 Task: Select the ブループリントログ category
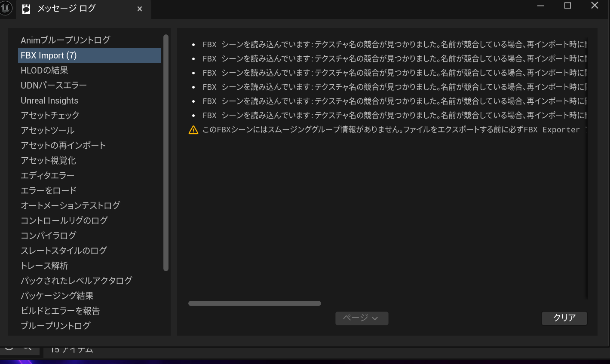pyautogui.click(x=89, y=326)
